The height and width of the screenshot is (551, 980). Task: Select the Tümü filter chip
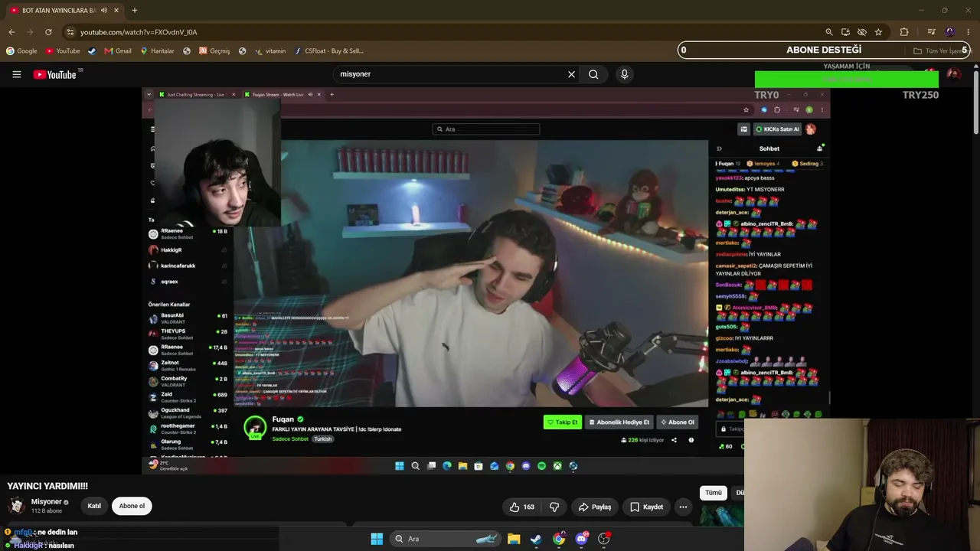click(714, 493)
